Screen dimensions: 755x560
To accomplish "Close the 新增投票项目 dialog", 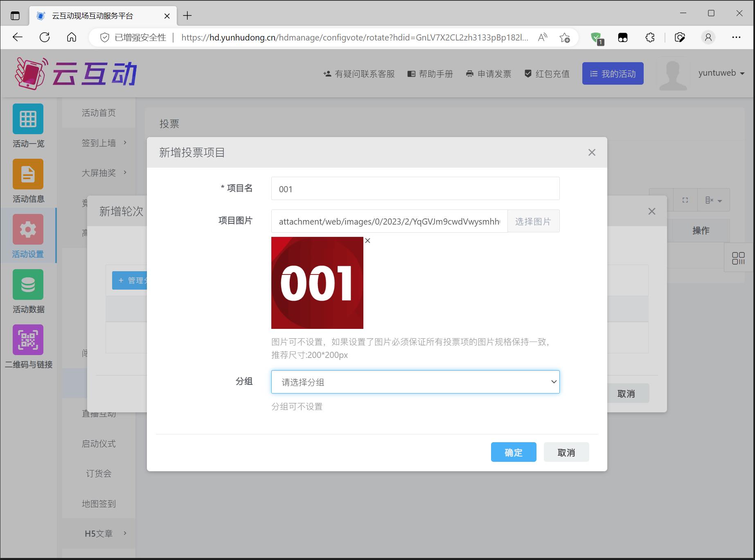I will [591, 153].
